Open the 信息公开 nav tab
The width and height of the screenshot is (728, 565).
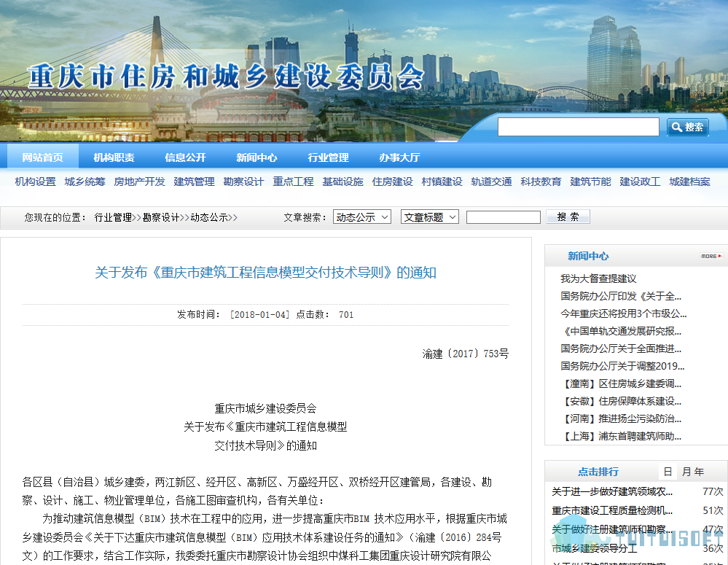[x=185, y=157]
